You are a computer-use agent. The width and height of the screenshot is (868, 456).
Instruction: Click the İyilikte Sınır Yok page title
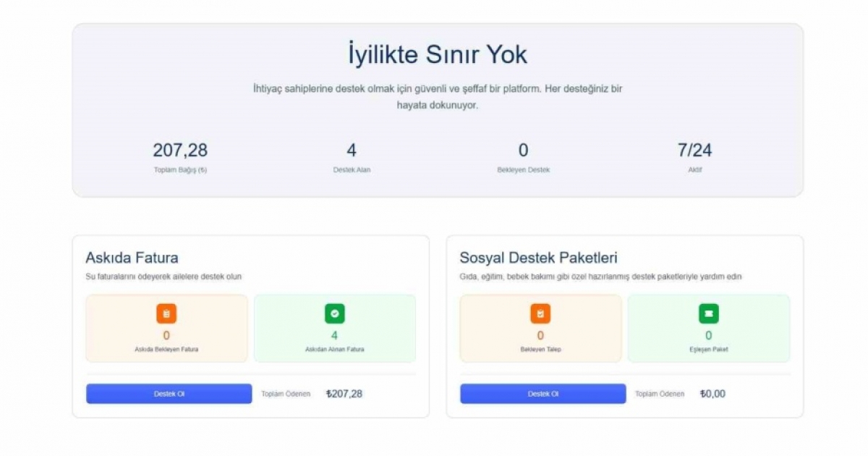coord(438,55)
